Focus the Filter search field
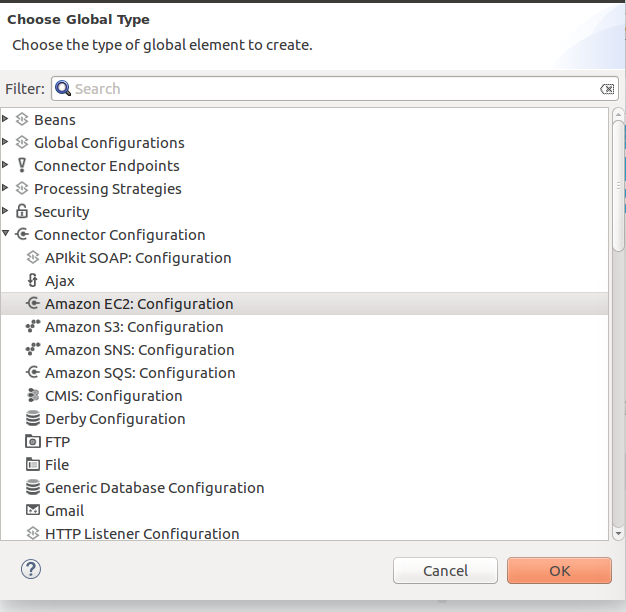 (x=335, y=89)
